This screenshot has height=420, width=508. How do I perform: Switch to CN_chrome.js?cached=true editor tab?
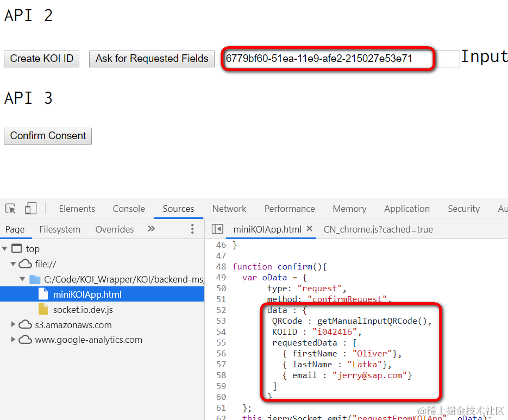(x=378, y=229)
